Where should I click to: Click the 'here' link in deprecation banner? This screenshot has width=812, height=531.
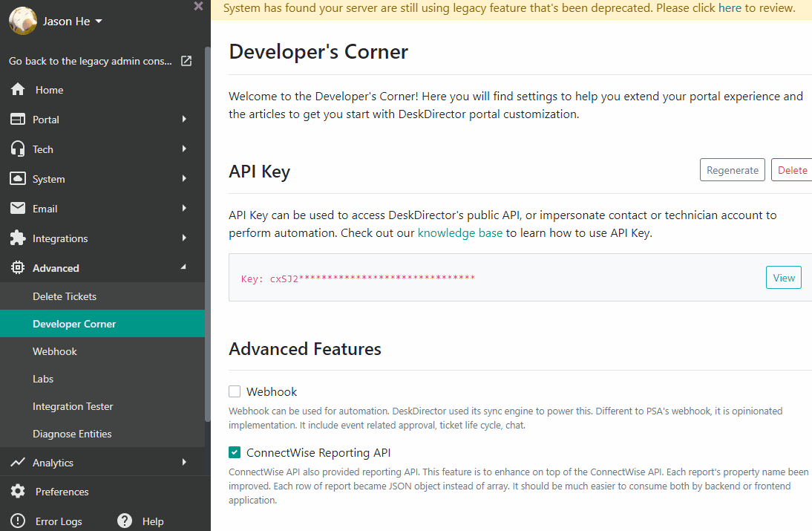730,7
